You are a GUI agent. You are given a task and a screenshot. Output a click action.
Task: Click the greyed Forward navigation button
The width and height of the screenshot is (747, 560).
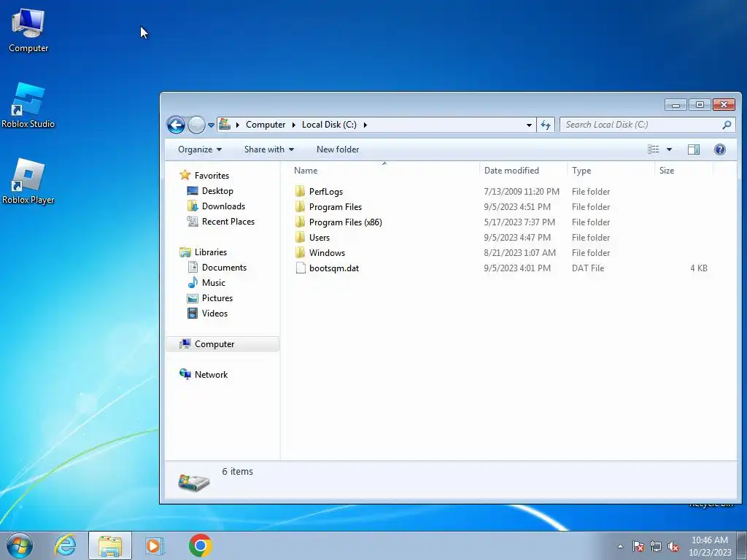point(196,125)
